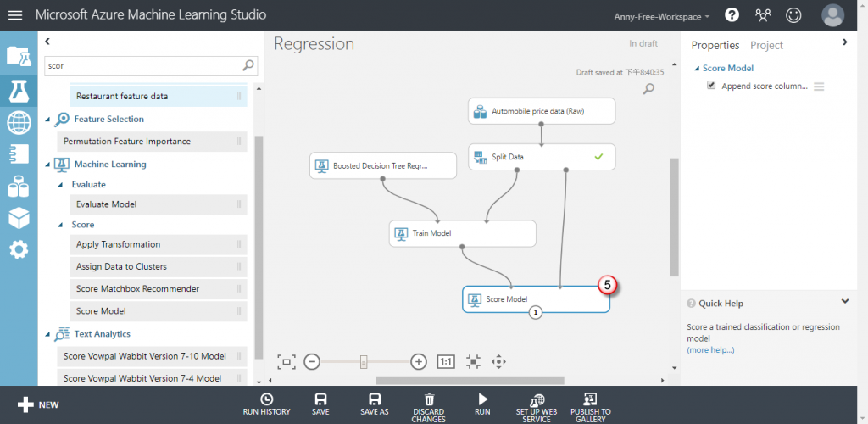
Task: Click the canvas horizontal scrollbar thumb
Action: click(470, 380)
